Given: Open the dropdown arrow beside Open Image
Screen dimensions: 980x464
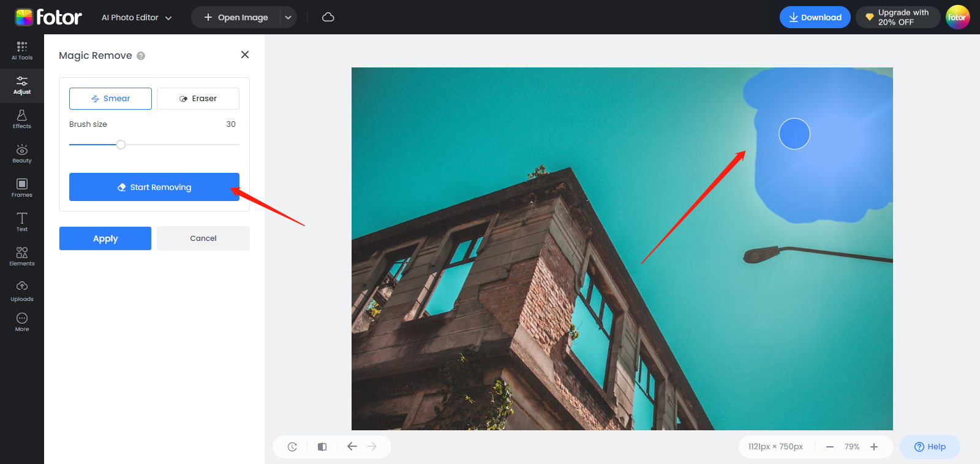Looking at the screenshot, I should (x=288, y=18).
